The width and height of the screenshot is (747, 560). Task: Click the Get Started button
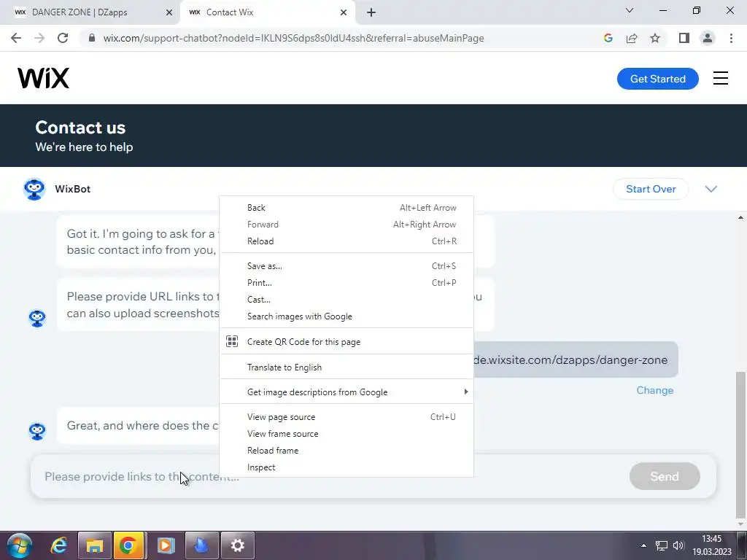tap(657, 79)
